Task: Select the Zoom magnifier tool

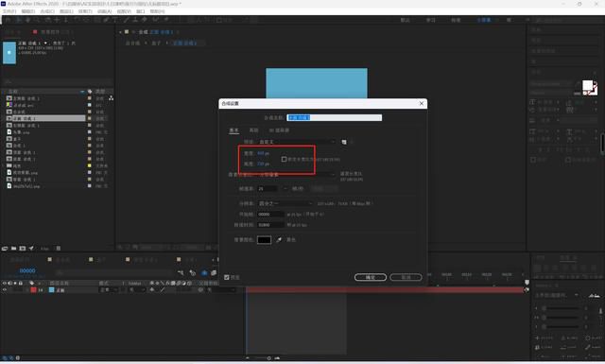Action: (x=37, y=20)
